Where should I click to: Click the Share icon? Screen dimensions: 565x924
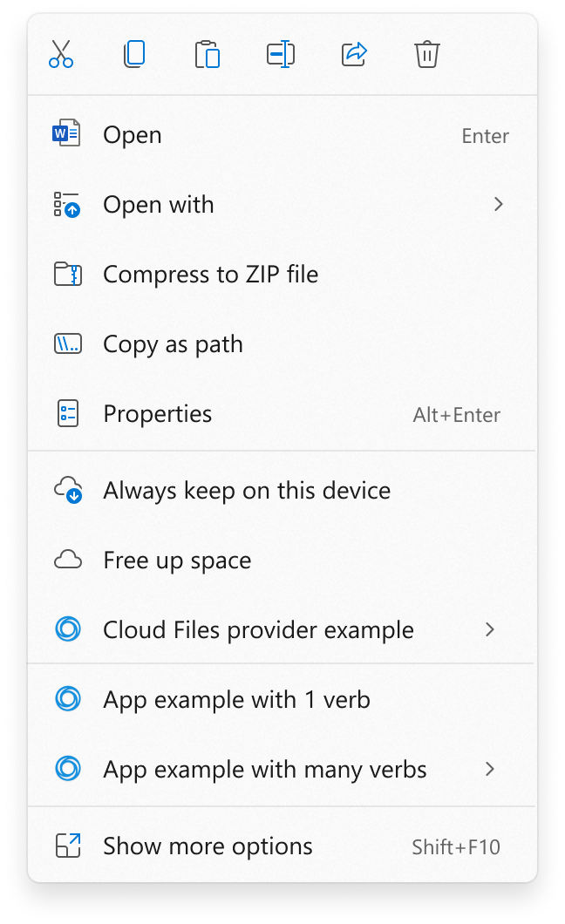(x=354, y=54)
